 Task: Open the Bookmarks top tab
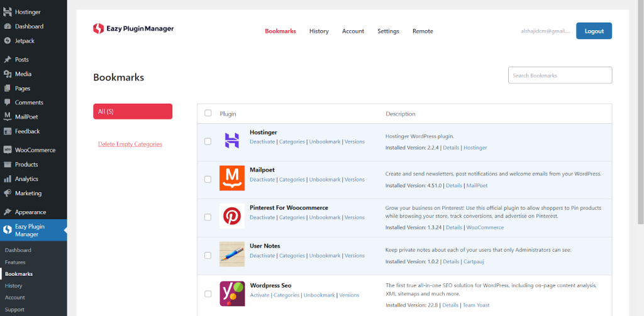tap(280, 31)
